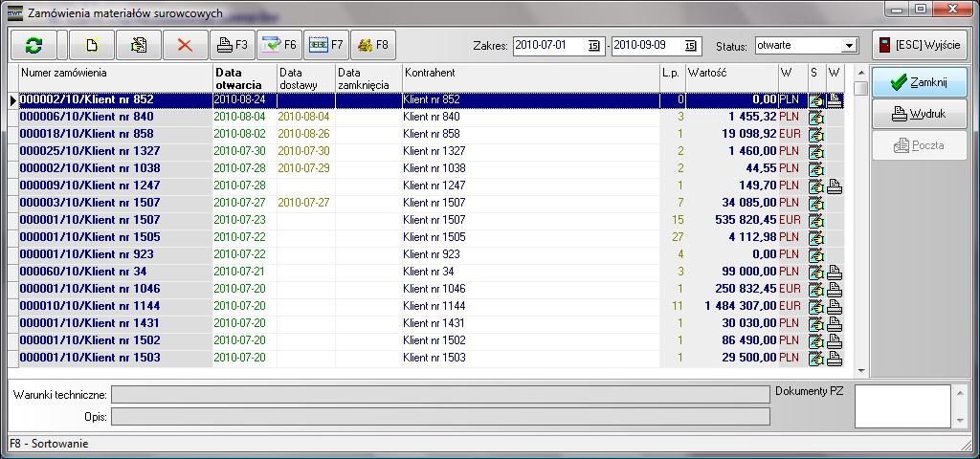Click status icon in Klient nr 1505 row
Image resolution: width=980 pixels, height=459 pixels.
[816, 238]
